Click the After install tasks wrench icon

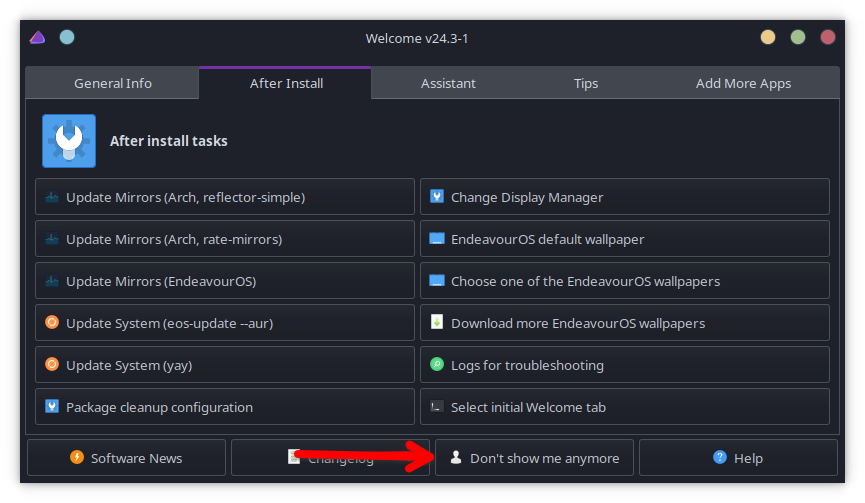point(69,141)
